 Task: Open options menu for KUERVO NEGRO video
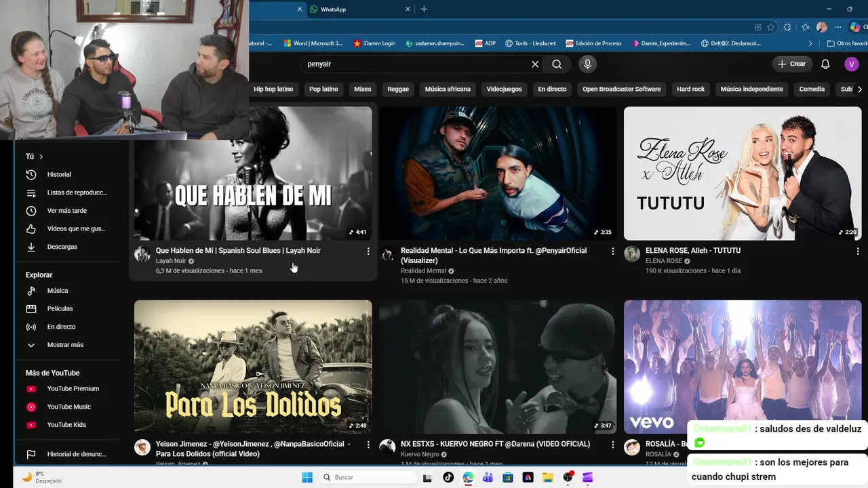pyautogui.click(x=613, y=445)
